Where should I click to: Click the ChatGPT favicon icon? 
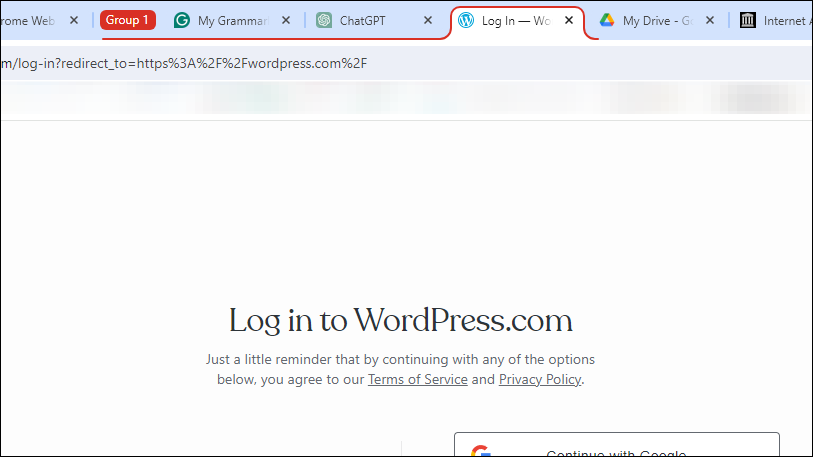[324, 20]
